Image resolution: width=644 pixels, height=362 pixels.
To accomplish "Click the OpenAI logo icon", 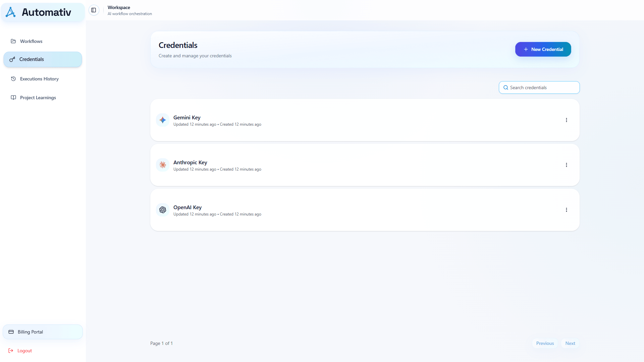I will point(163,210).
